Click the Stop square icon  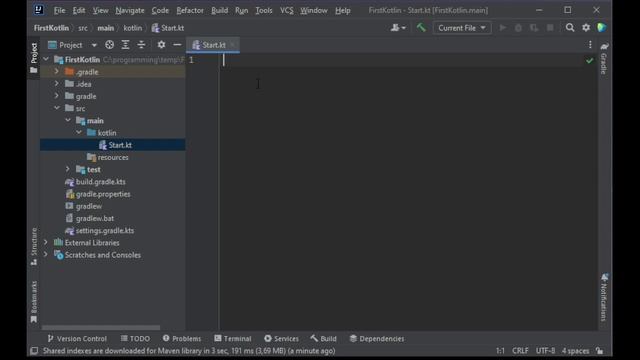550,28
